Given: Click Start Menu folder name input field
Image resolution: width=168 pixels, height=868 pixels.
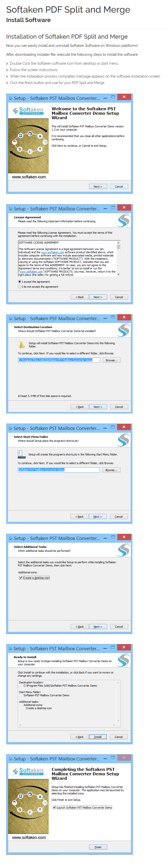Looking at the screenshot, I should point(59,470).
